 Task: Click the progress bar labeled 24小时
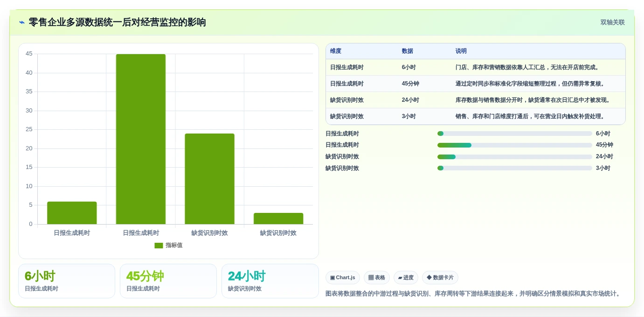(x=515, y=157)
